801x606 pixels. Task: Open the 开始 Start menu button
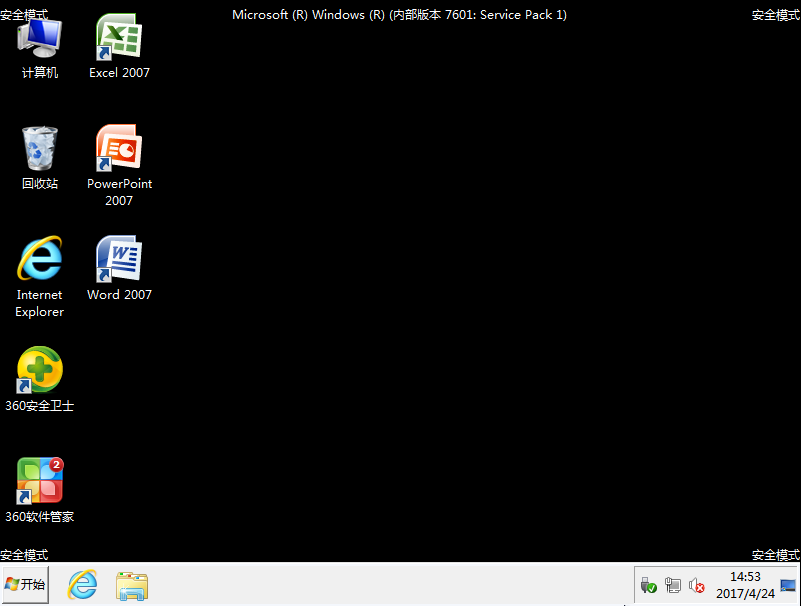(x=26, y=584)
